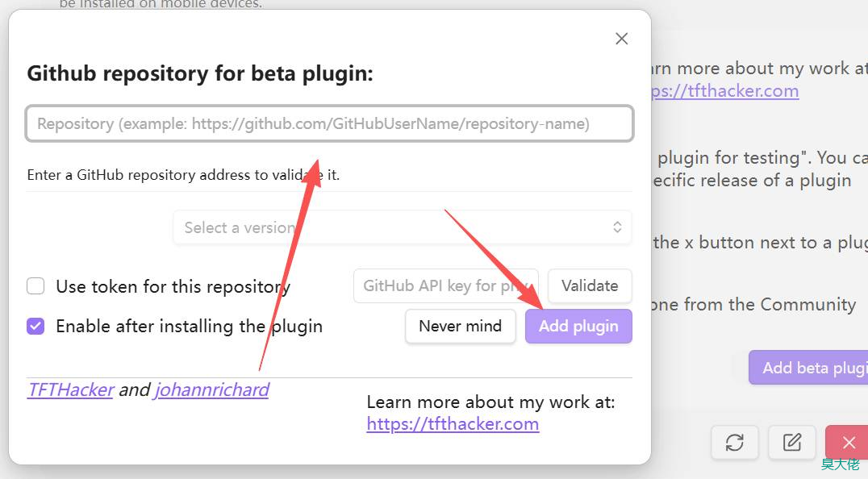The width and height of the screenshot is (868, 479).
Task: Enable the Use token for this repository checkbox
Action: (35, 286)
